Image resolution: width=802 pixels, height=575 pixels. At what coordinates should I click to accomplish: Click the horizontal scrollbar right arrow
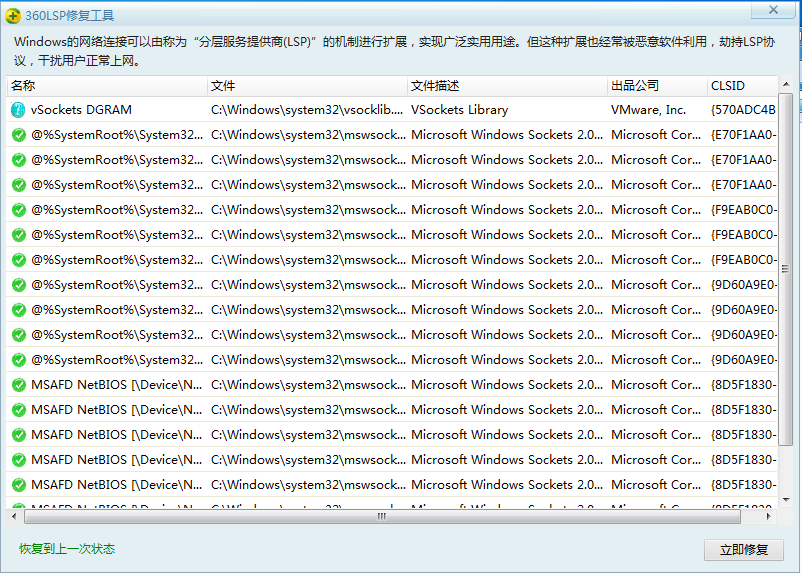[x=768, y=517]
